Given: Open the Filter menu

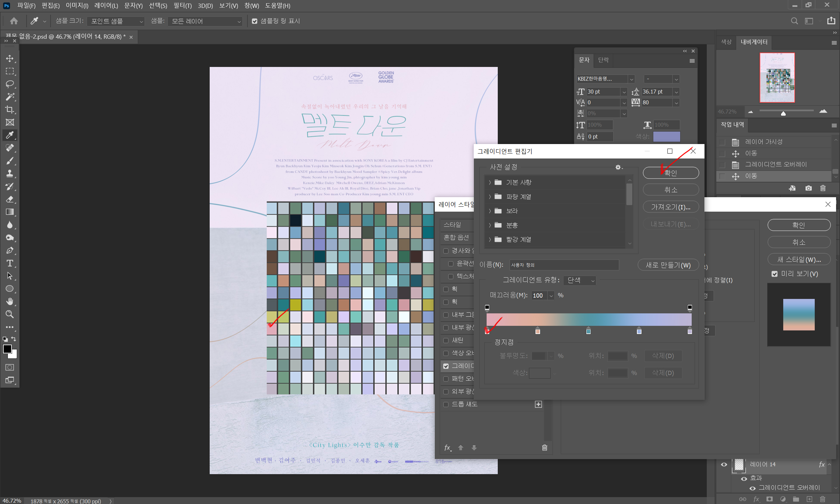Looking at the screenshot, I should [x=182, y=6].
